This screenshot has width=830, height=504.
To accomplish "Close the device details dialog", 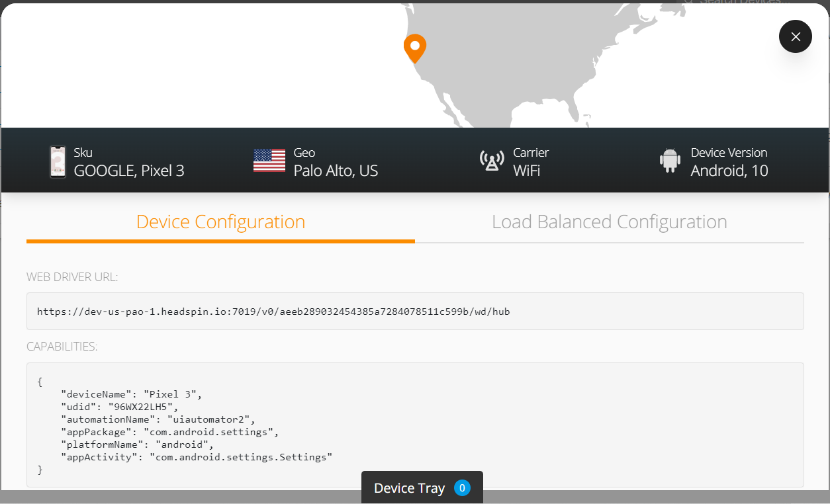I will [x=795, y=36].
